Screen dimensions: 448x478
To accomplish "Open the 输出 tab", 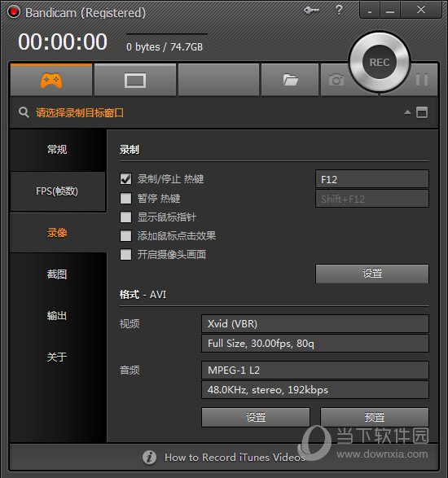I will (x=58, y=315).
